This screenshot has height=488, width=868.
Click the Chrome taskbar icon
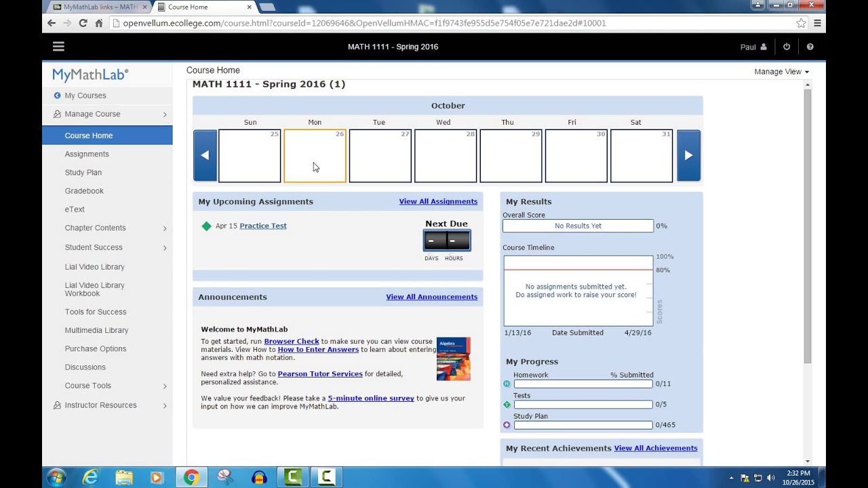(191, 477)
